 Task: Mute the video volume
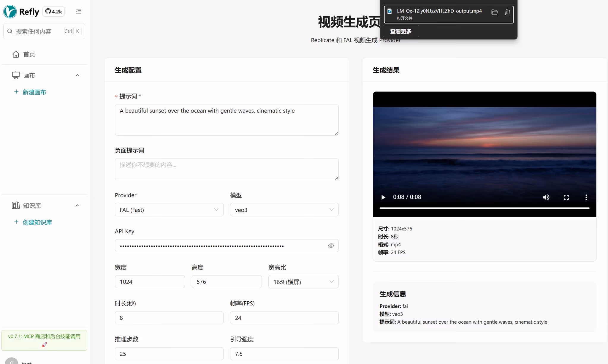[546, 197]
